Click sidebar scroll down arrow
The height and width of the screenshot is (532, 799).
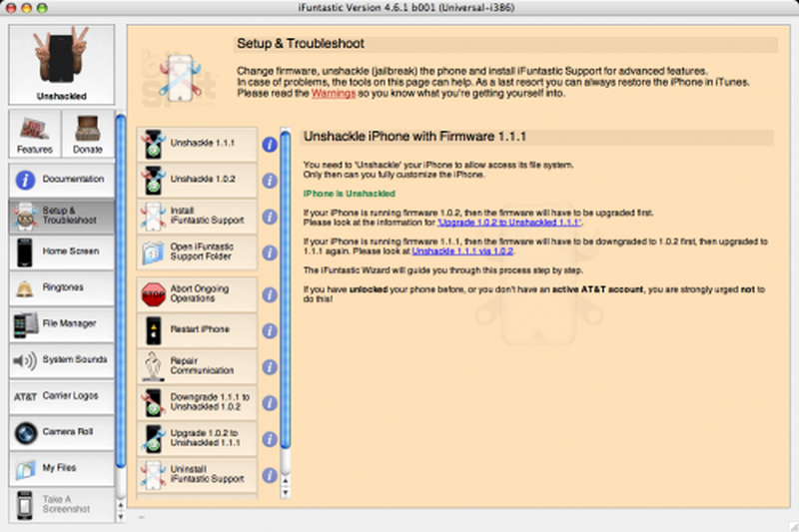coord(121,516)
